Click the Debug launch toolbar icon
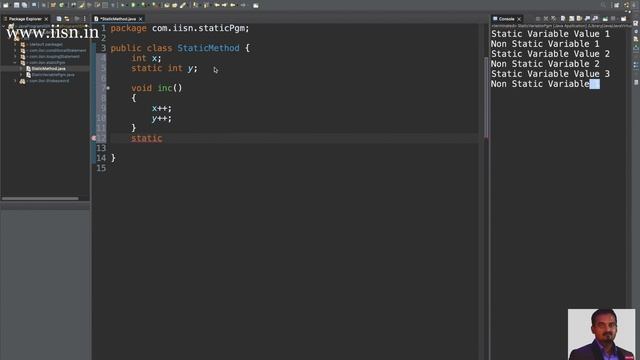The height and width of the screenshot is (360, 640). (122, 5)
